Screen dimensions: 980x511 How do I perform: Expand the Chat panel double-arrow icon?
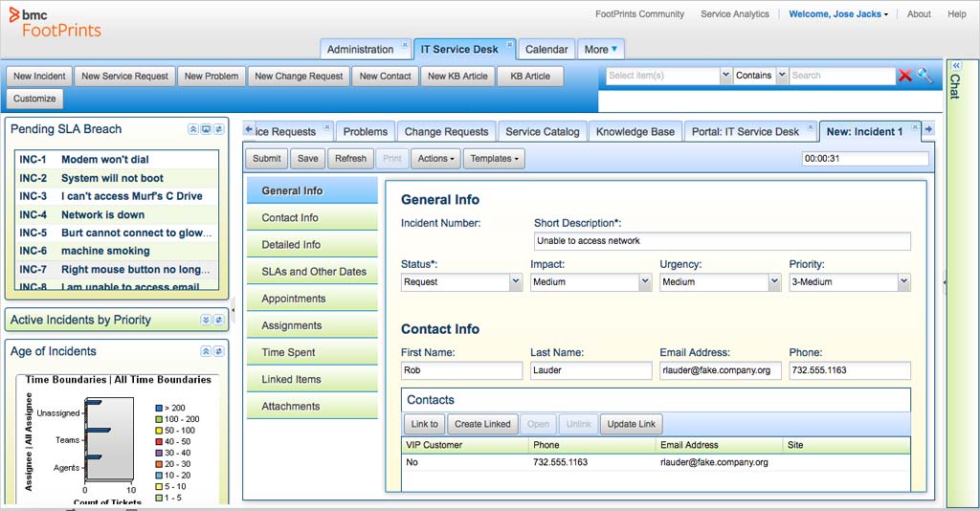click(x=956, y=65)
